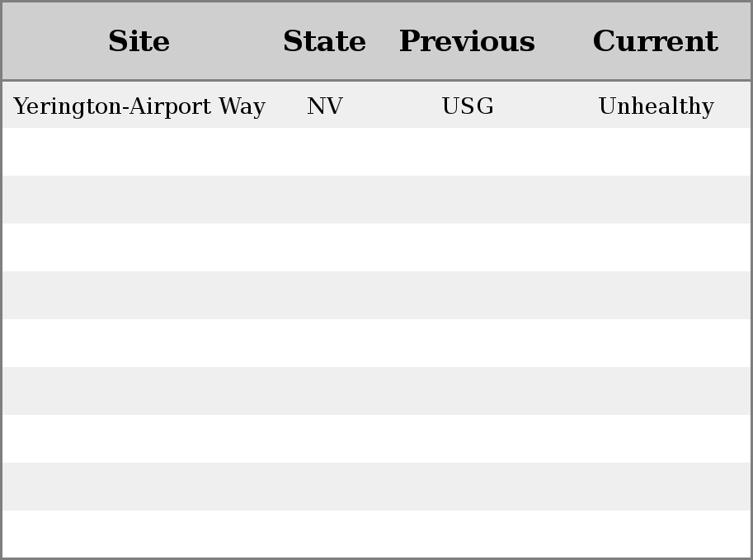This screenshot has height=560, width=753.
Task: Select the seventh table row, third empty gray
Action: point(376,391)
